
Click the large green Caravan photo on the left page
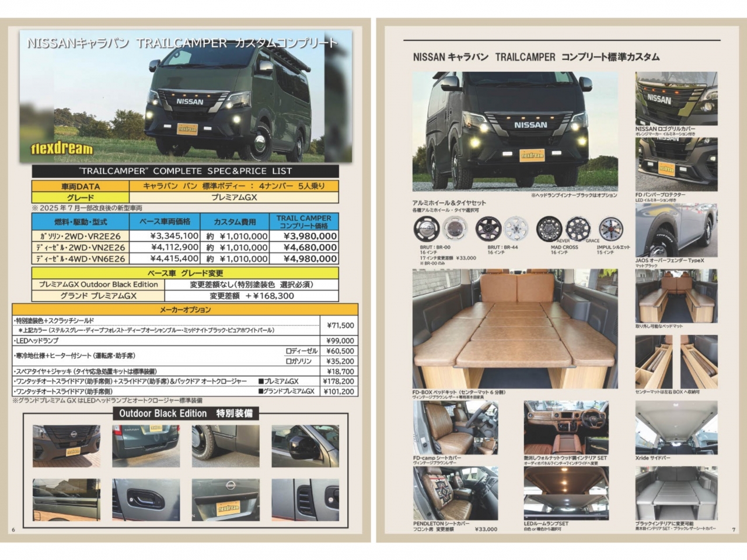tap(185, 96)
